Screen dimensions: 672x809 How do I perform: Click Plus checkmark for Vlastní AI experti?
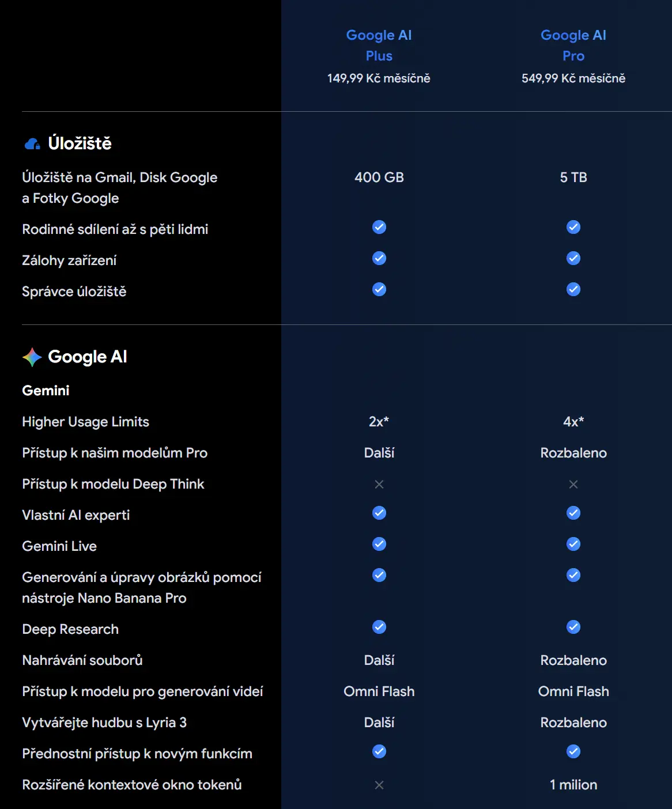pyautogui.click(x=379, y=513)
